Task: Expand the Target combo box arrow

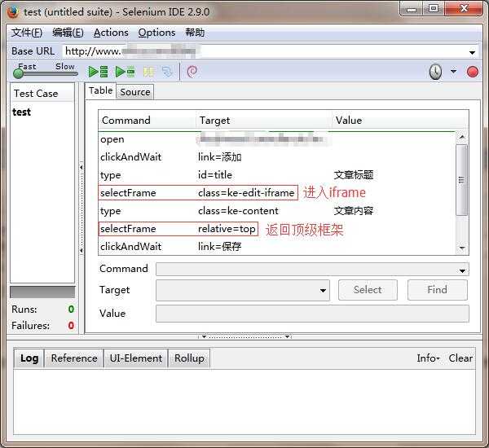Action: [323, 291]
